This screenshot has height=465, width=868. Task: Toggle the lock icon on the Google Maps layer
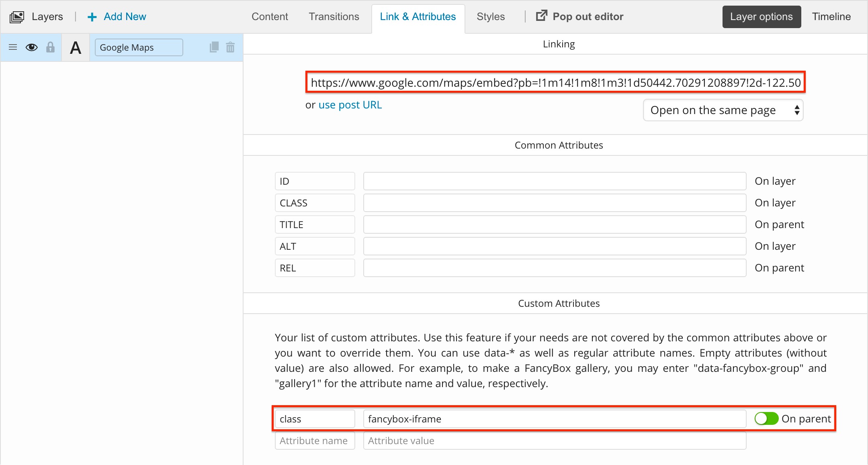click(50, 47)
